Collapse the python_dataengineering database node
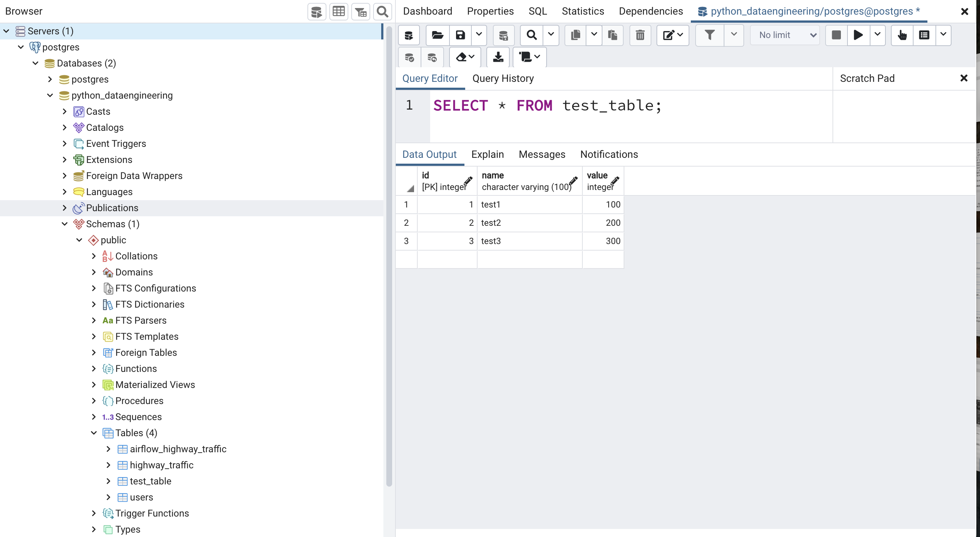This screenshot has width=980, height=537. coord(50,95)
